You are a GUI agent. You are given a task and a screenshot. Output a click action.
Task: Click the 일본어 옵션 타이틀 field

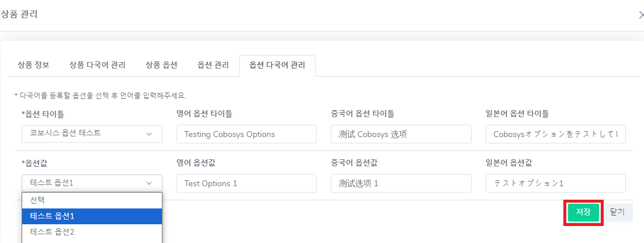point(555,134)
